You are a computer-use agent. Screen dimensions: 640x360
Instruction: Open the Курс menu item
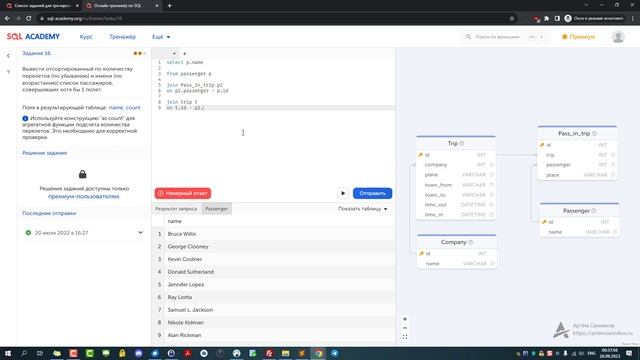86,37
